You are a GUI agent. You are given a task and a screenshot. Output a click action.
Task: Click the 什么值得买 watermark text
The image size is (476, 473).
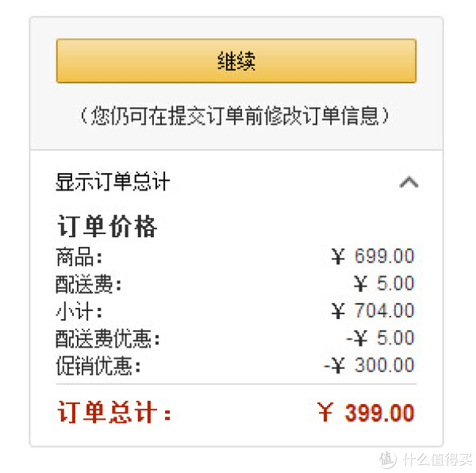click(x=437, y=459)
